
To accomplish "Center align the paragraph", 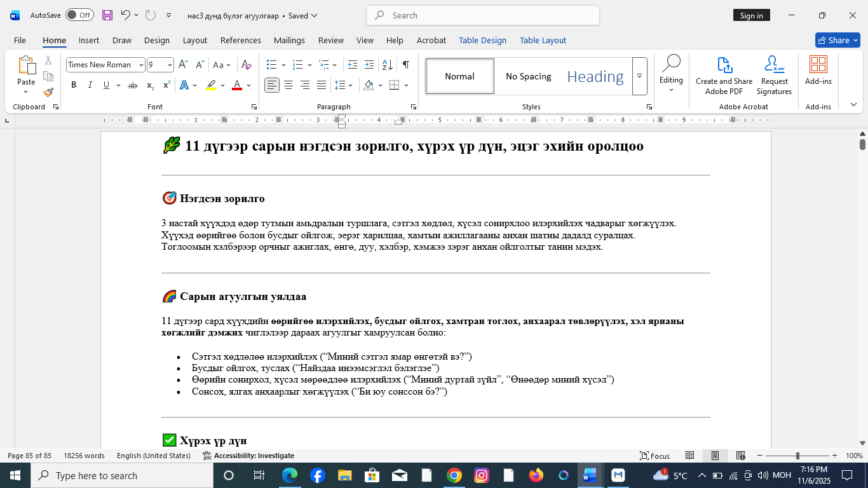I will 288,85.
